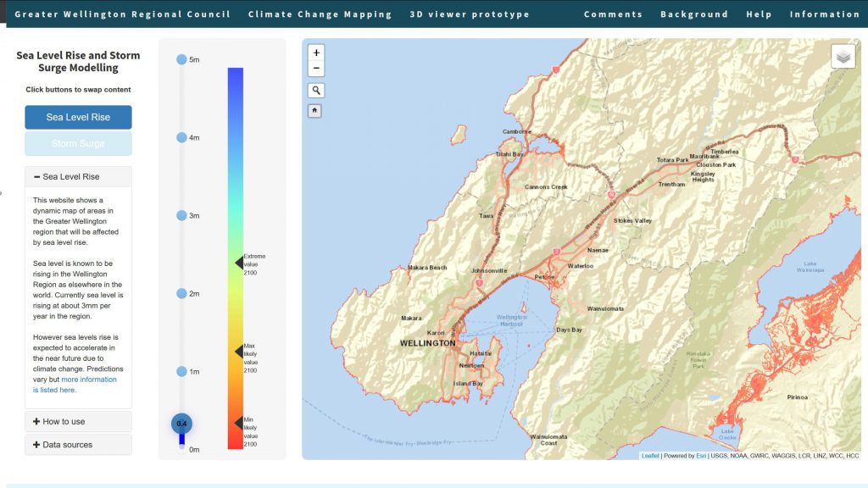Set sea level slider to 3m
This screenshot has height=488, width=868.
(181, 215)
